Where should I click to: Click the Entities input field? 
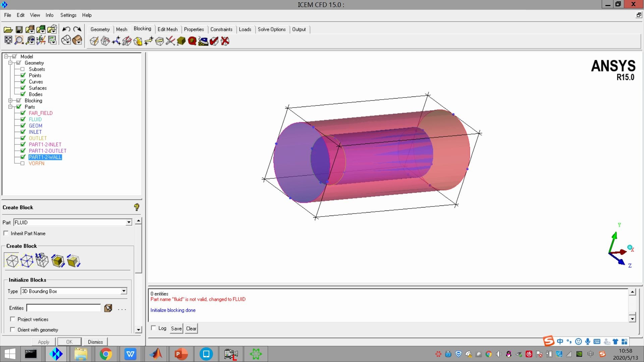click(64, 308)
